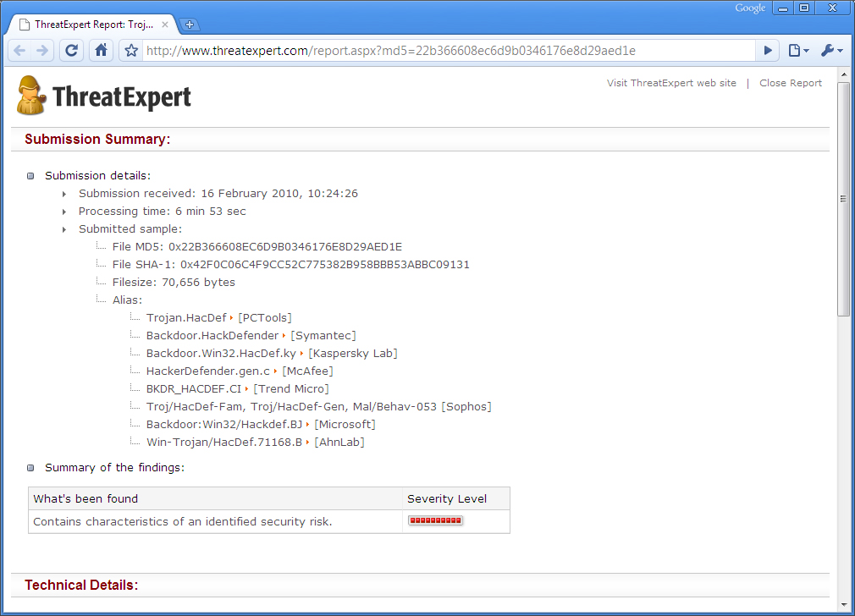Click the red severity level bar

coord(435,520)
